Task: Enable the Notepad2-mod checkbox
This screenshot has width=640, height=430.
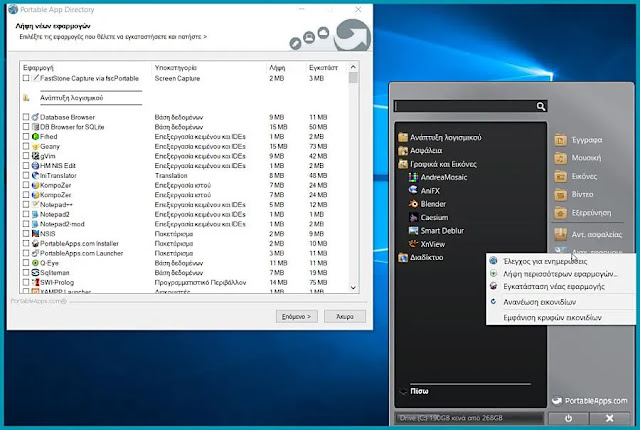Action: point(26,224)
